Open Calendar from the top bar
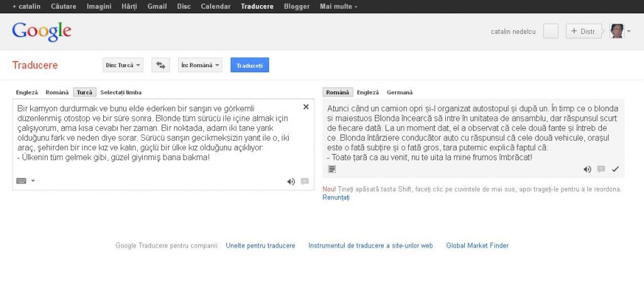Viewport: 644px width, 291px height. pyautogui.click(x=216, y=6)
